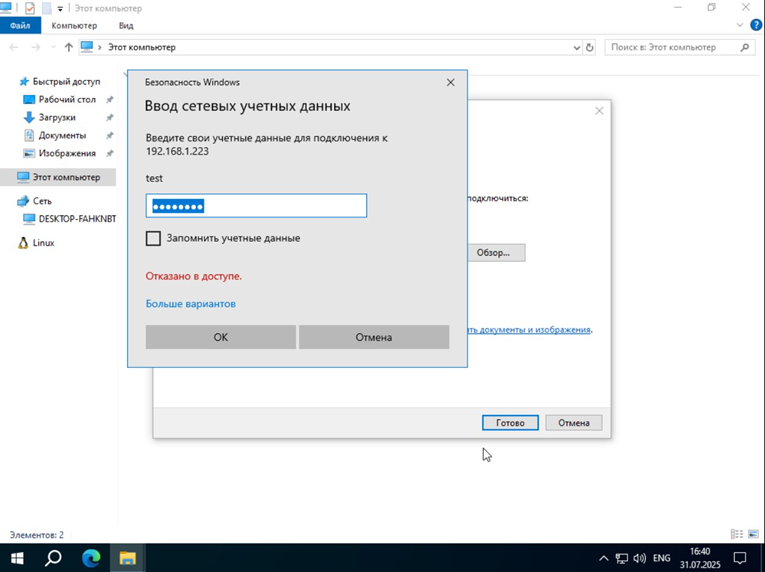Viewport: 765px width, 572px height.
Task: Click the pin icon beside Рабочий стол
Action: click(110, 100)
